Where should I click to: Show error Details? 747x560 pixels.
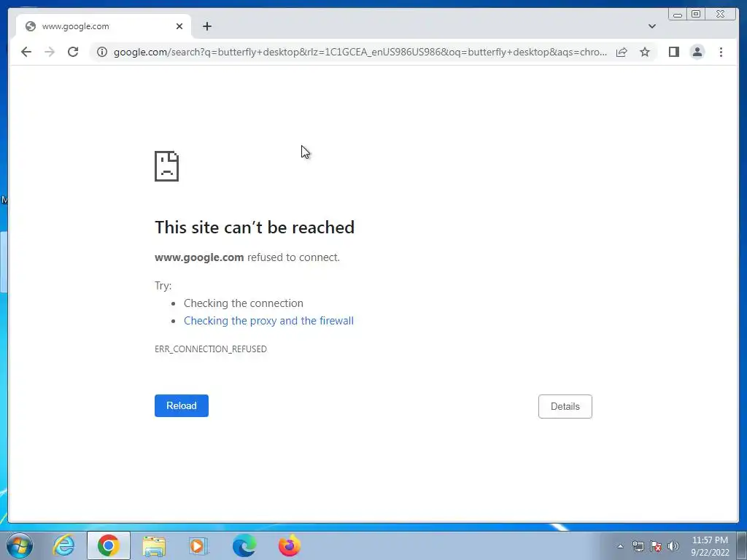[x=565, y=407]
